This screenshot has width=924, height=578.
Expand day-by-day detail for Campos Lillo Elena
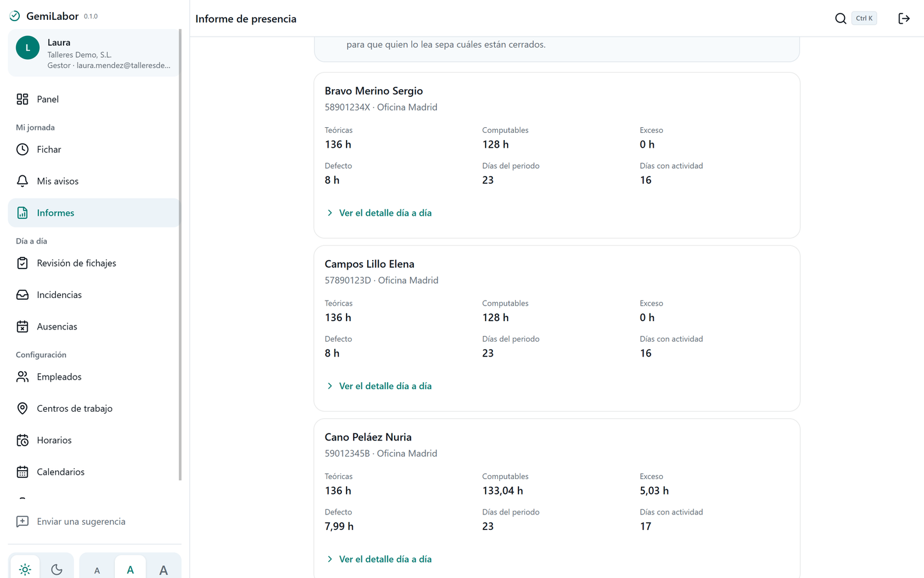pos(379,386)
